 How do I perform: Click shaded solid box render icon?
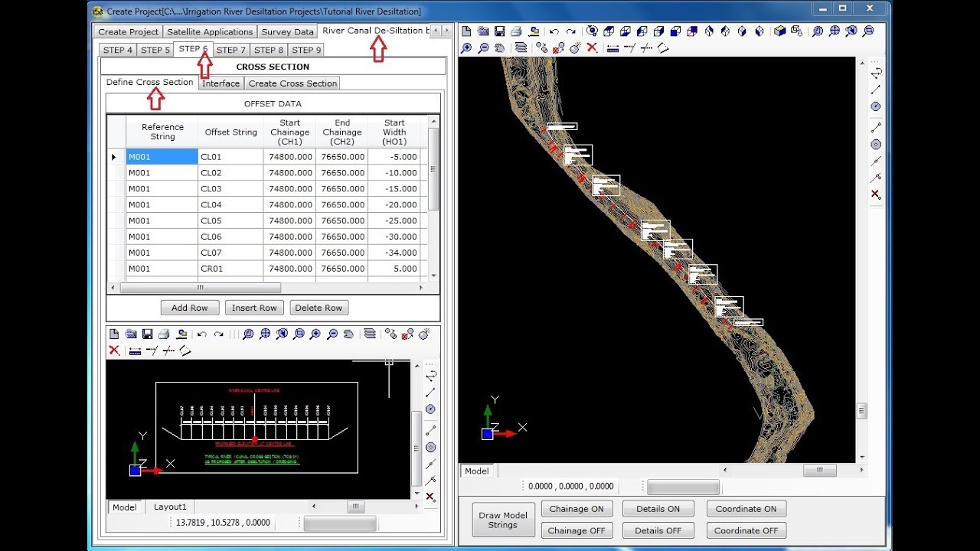pyautogui.click(x=779, y=31)
